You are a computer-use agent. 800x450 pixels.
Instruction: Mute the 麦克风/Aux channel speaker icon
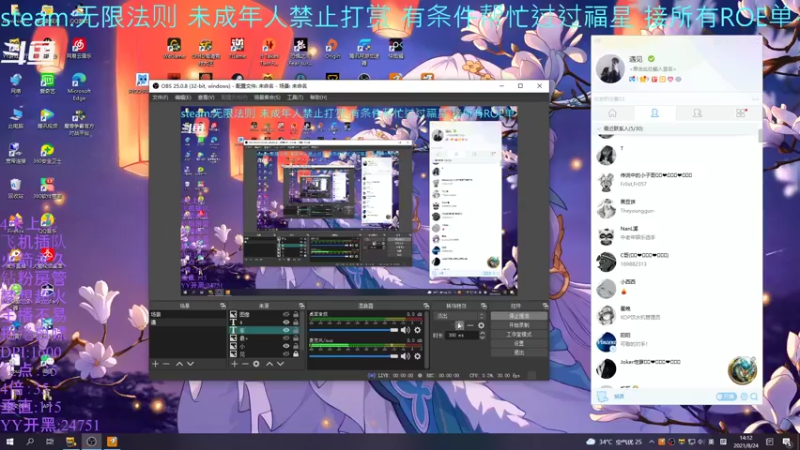coord(406,356)
